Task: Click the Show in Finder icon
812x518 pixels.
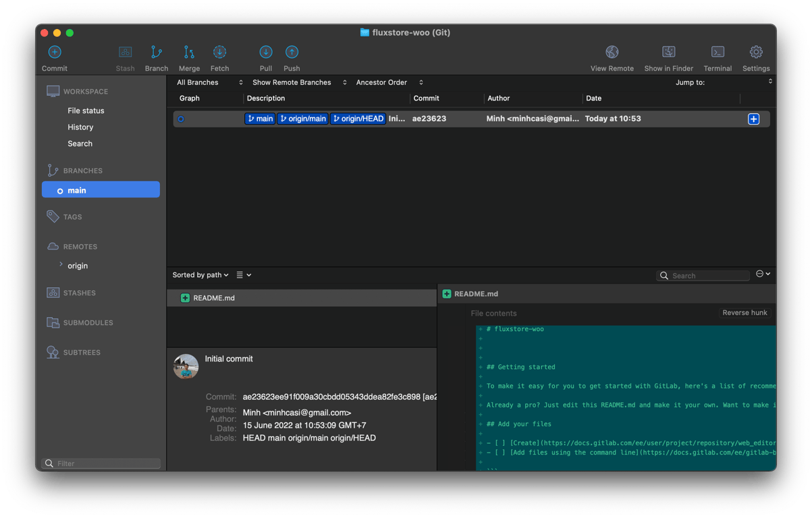Action: coord(669,52)
